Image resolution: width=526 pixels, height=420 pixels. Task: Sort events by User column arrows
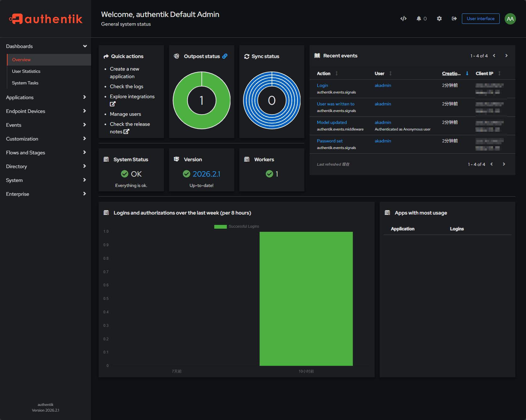click(x=390, y=73)
